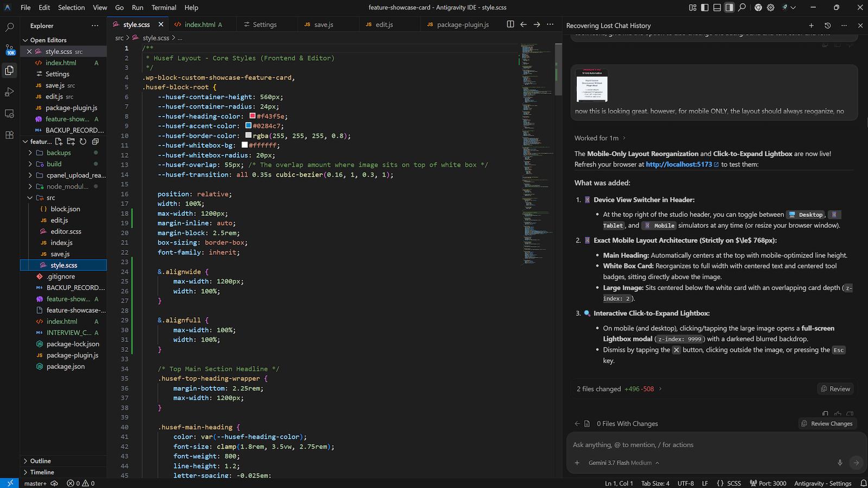
Task: Open settings gear in the title bar
Action: [770, 8]
